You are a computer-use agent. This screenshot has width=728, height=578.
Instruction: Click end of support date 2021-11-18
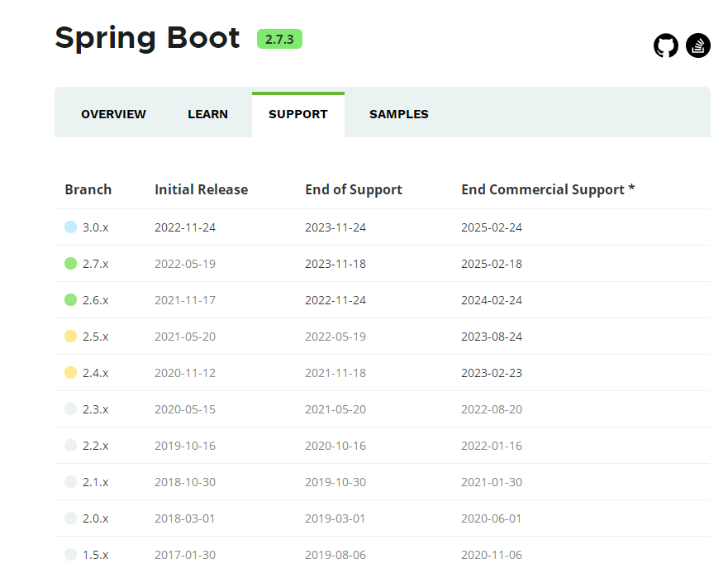335,373
